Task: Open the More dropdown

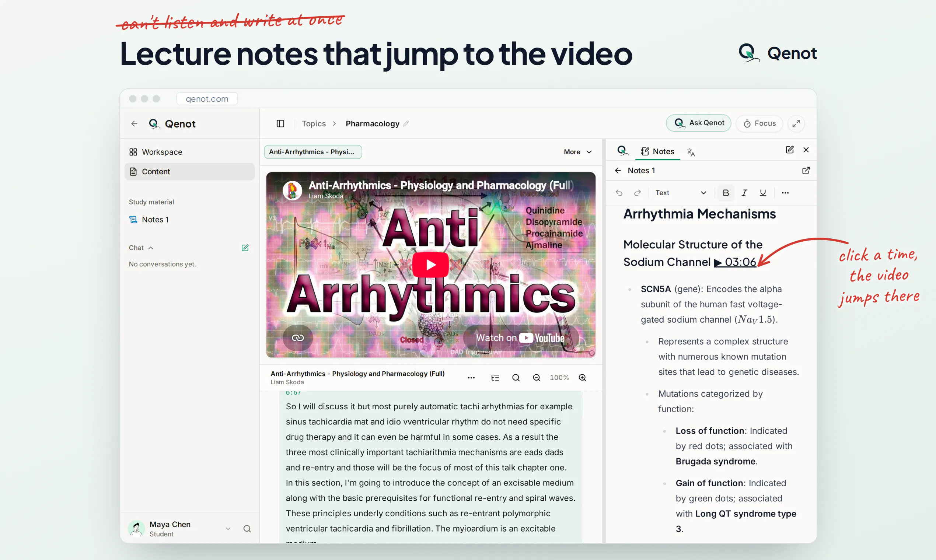Action: tap(578, 152)
